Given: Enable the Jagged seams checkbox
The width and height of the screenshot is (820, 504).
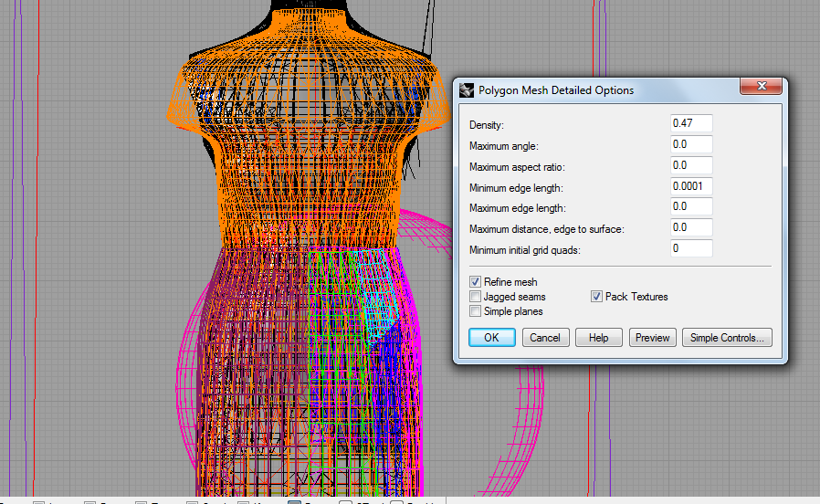Looking at the screenshot, I should [476, 297].
